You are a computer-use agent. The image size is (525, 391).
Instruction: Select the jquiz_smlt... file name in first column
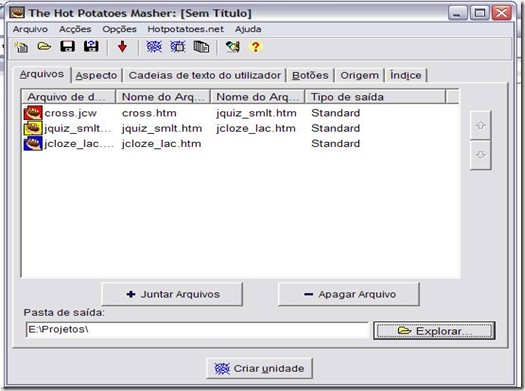point(78,128)
